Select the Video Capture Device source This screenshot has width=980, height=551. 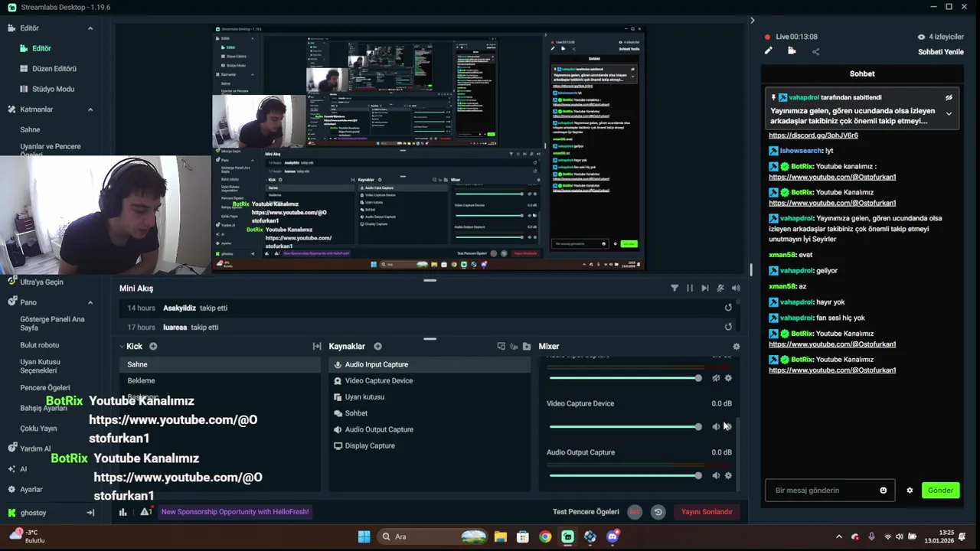(x=430, y=380)
